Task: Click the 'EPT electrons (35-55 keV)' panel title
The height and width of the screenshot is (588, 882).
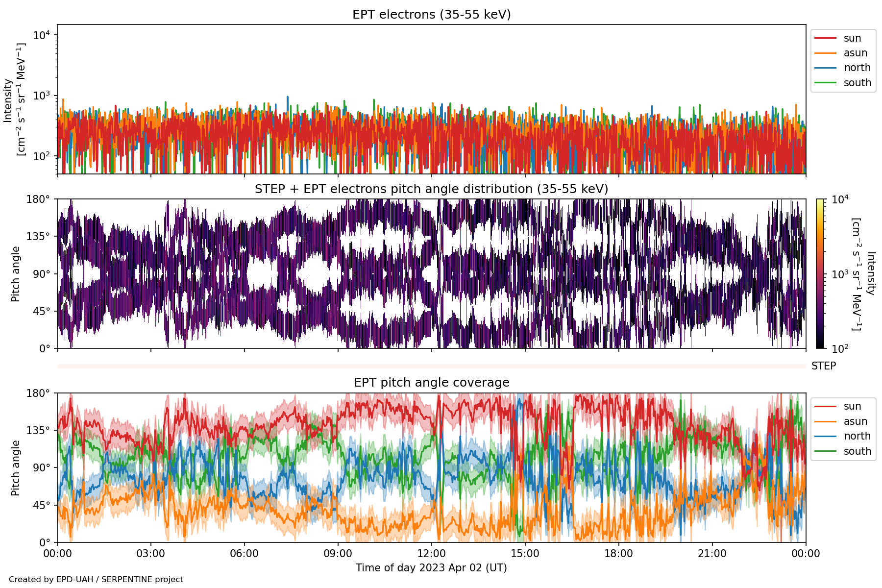Action: click(432, 15)
